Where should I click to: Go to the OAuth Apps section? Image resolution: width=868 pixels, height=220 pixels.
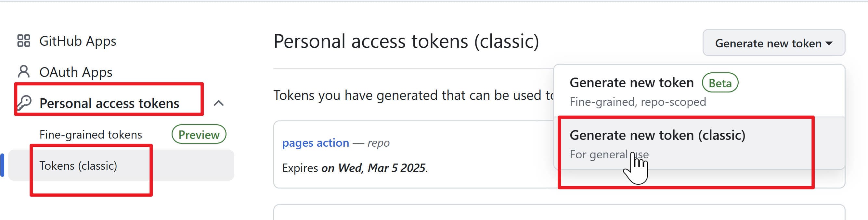point(75,72)
